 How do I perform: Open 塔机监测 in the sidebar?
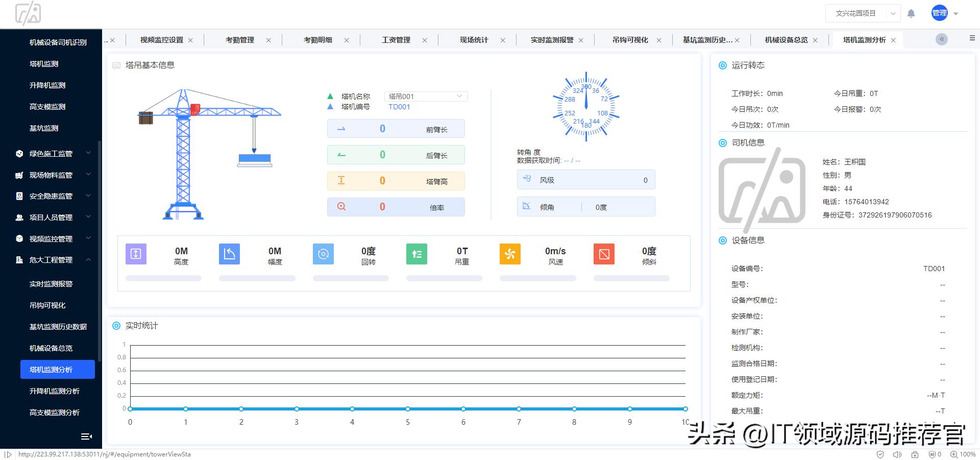point(44,64)
